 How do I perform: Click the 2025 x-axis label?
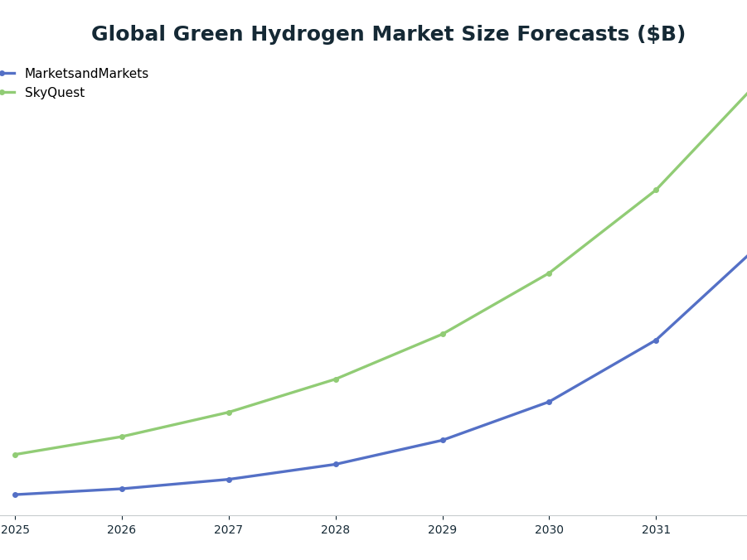pyautogui.click(x=15, y=529)
